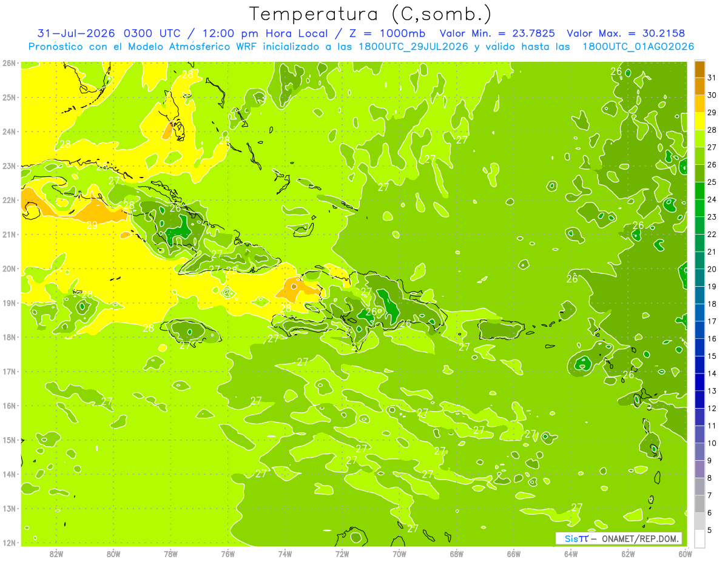The width and height of the screenshot is (728, 562).
Task: Click the 70W longitude label
Action: click(x=399, y=554)
